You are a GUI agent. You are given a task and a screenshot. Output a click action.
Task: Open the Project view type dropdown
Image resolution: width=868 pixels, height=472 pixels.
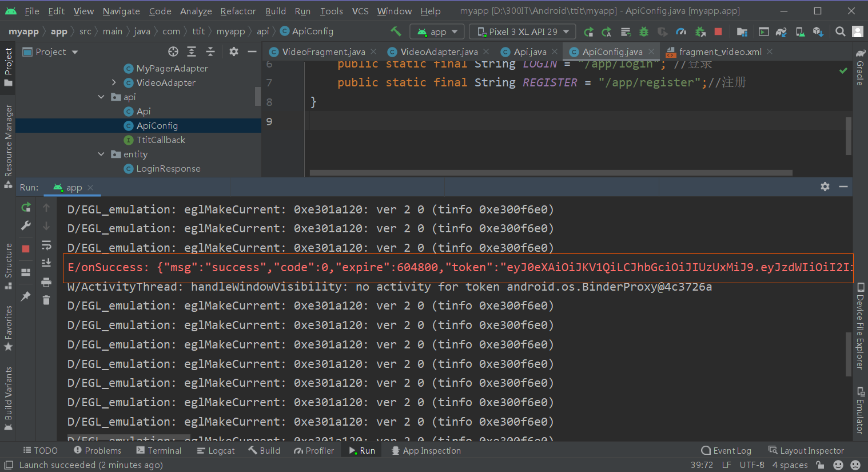coord(50,52)
